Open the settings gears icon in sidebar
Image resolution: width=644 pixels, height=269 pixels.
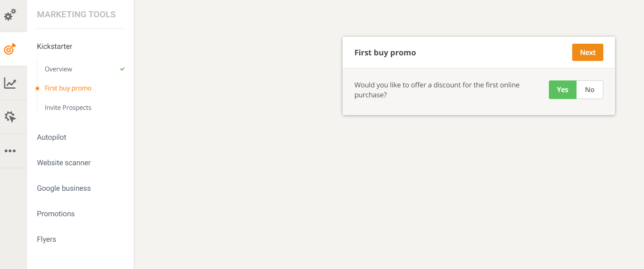point(10,15)
